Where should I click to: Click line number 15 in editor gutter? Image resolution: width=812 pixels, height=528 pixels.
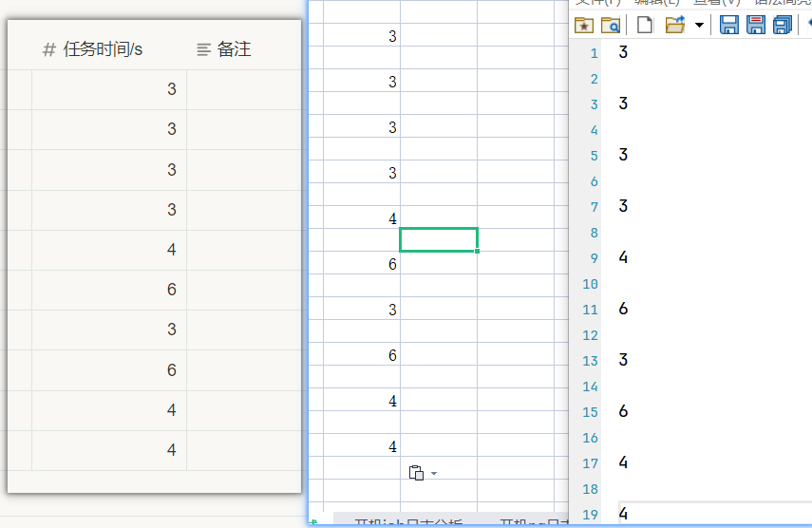click(x=591, y=412)
